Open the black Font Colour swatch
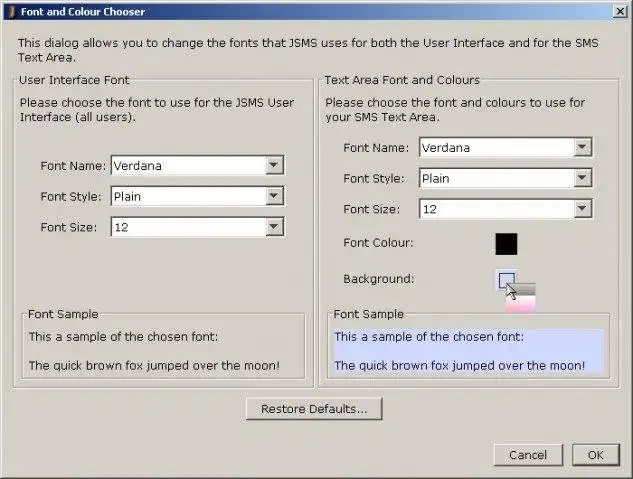Screen dimensions: 633x479 coord(506,243)
